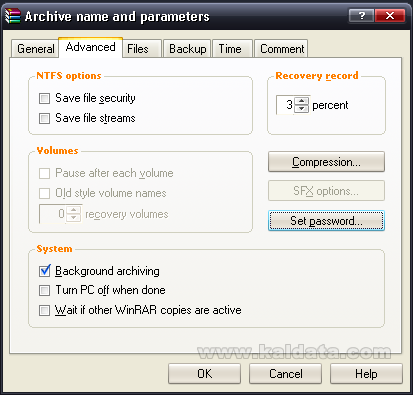
Task: Click the recovery record percent value field
Action: [285, 105]
